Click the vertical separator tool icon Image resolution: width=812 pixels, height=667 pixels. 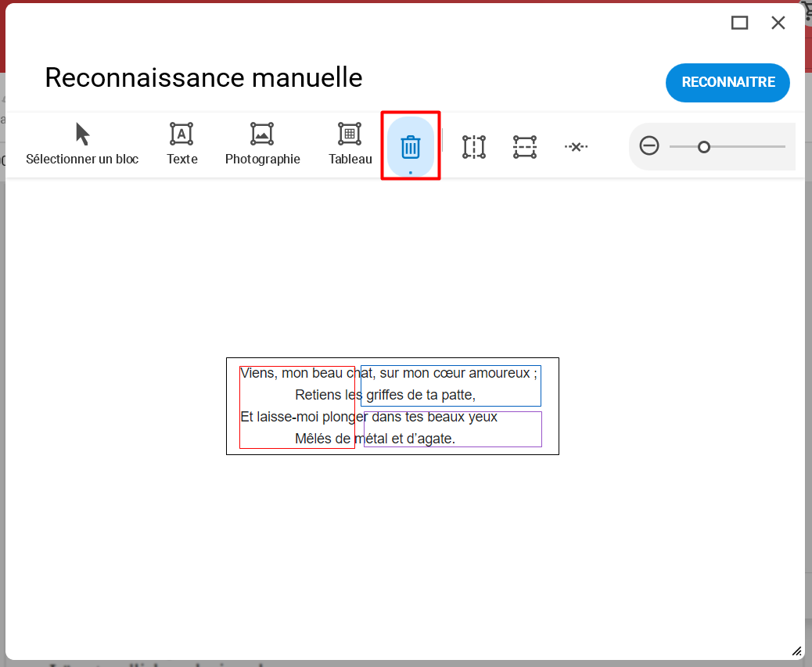[x=474, y=147]
